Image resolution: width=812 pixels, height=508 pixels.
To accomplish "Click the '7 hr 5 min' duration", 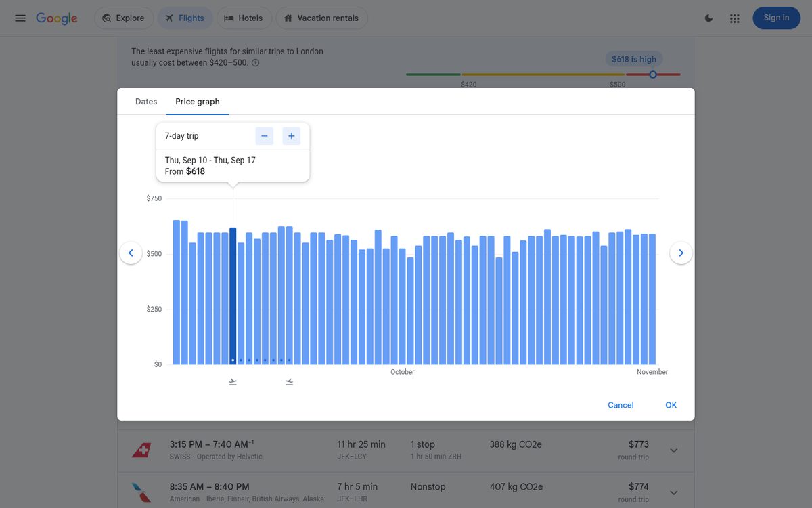I will pos(357,486).
